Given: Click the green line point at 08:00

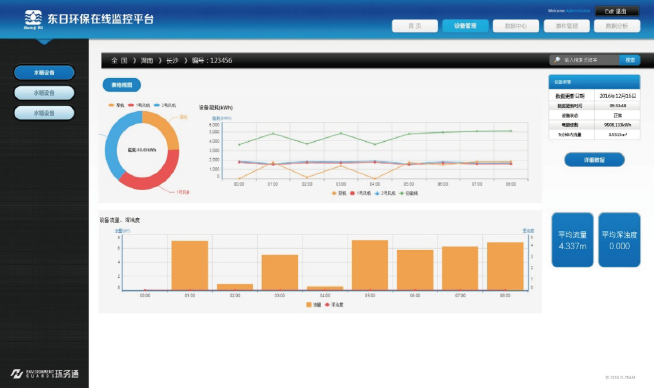Looking at the screenshot, I should tap(511, 131).
